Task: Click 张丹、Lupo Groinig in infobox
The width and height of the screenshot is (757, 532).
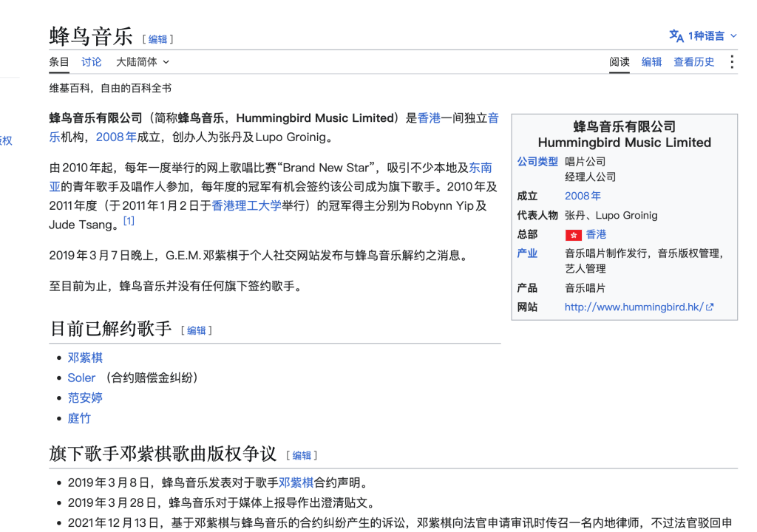Action: (x=611, y=215)
